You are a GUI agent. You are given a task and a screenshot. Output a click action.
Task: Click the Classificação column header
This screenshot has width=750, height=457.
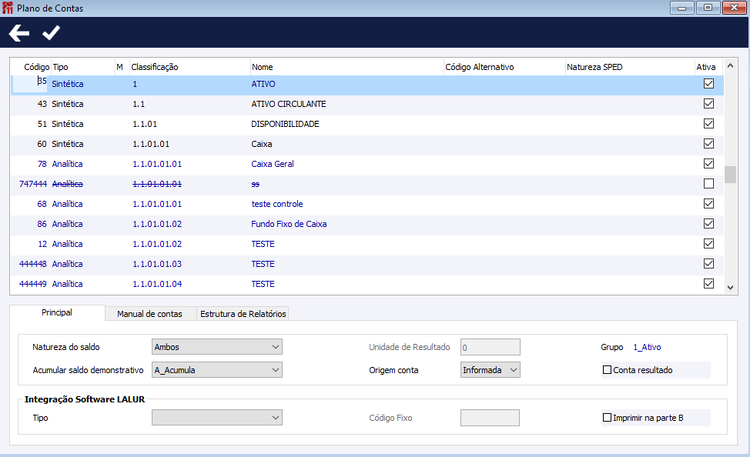154,67
